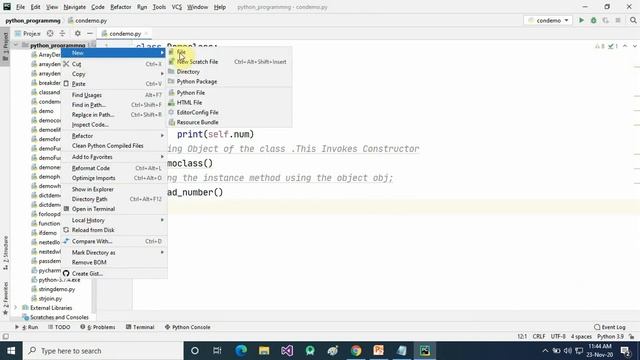Create a new Python File

[229, 93]
